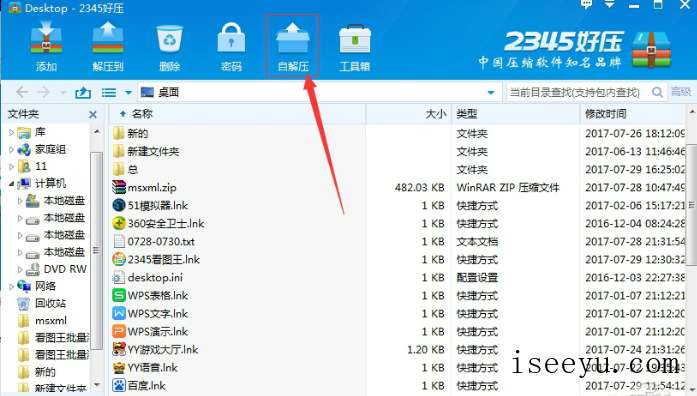Select 网络 in the folder tree
This screenshot has height=396, width=697.
(45, 286)
